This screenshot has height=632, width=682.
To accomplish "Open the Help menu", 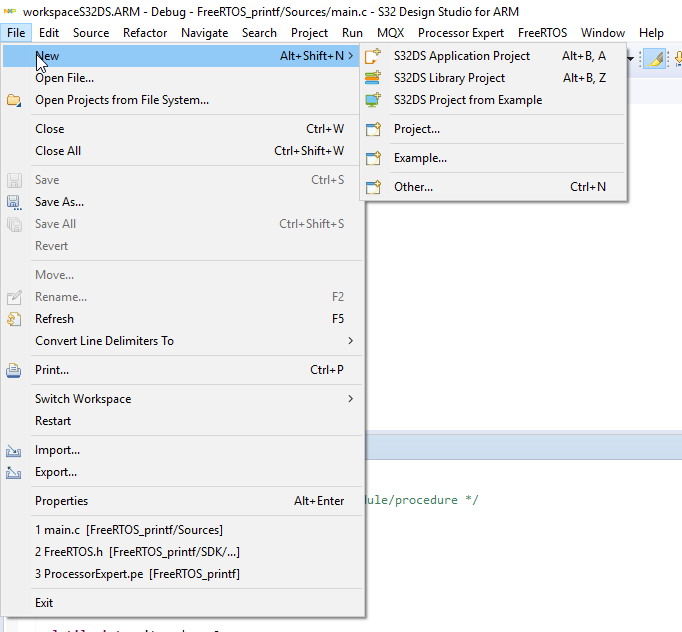I will [651, 33].
